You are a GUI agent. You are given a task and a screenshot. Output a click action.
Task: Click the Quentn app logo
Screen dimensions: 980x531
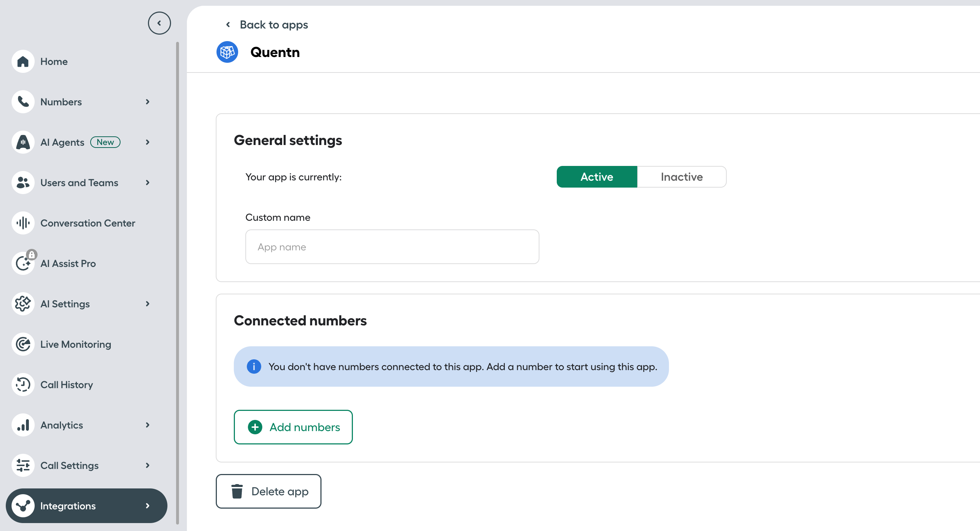227,52
